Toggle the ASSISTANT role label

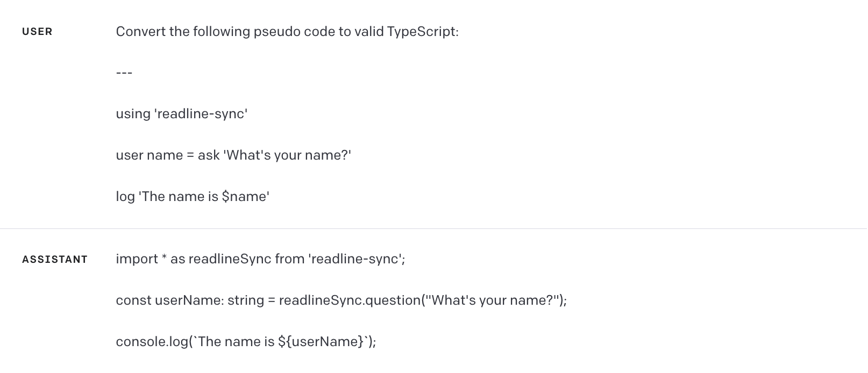(54, 260)
